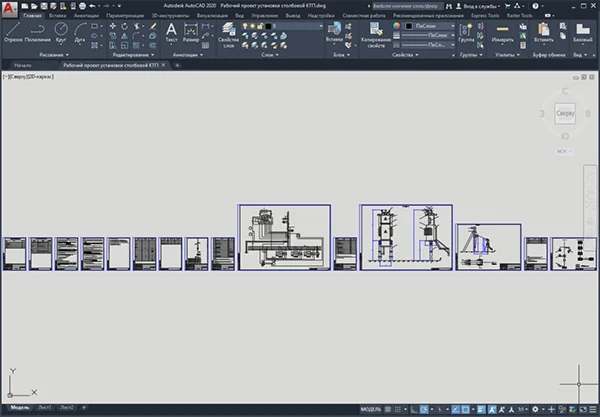Click the Undo arrow in quick access toolbar
The height and width of the screenshot is (417, 600).
92,6
